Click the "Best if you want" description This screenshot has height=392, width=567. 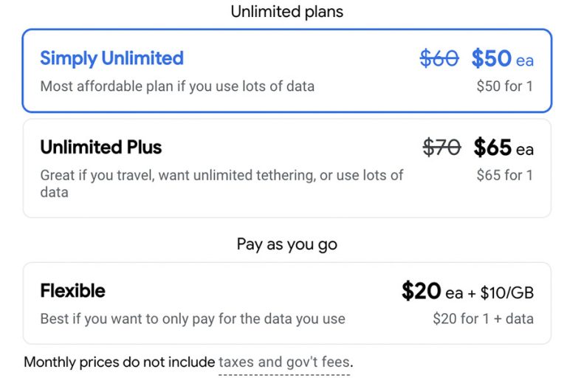(x=193, y=320)
